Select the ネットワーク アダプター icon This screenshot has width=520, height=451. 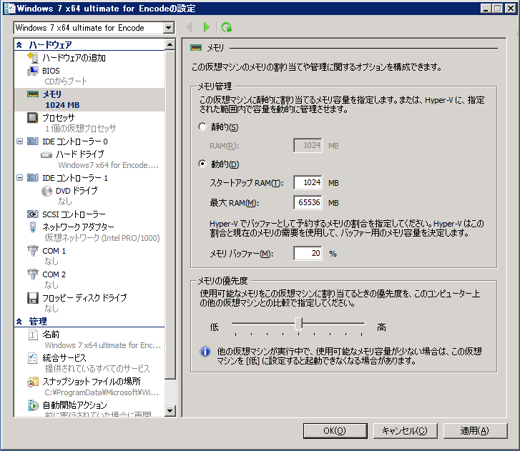(33, 227)
